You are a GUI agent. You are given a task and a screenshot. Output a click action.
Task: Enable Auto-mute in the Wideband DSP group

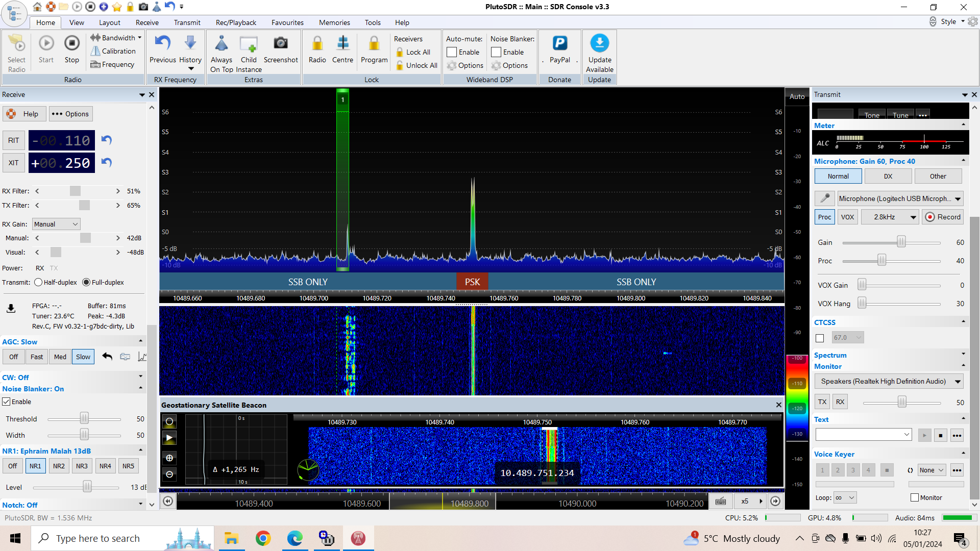[x=451, y=52]
